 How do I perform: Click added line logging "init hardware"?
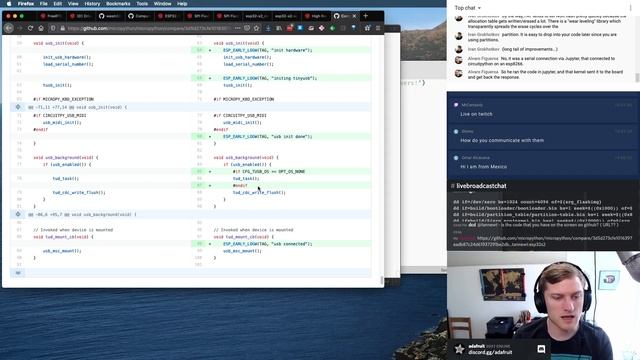281,50
